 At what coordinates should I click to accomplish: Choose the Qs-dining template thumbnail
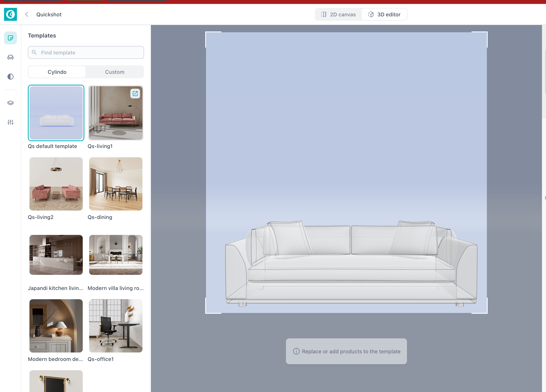pos(116,184)
